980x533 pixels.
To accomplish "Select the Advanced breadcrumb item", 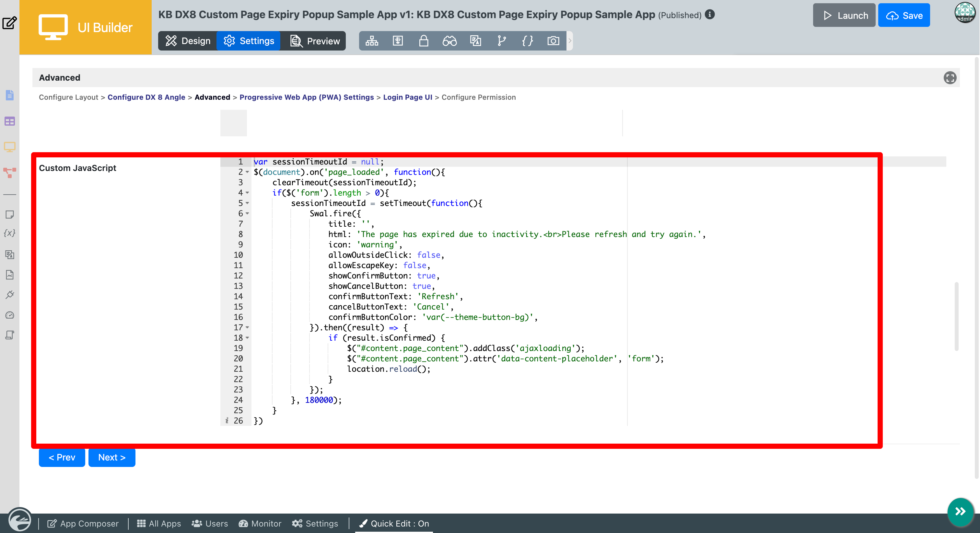I will pos(212,97).
